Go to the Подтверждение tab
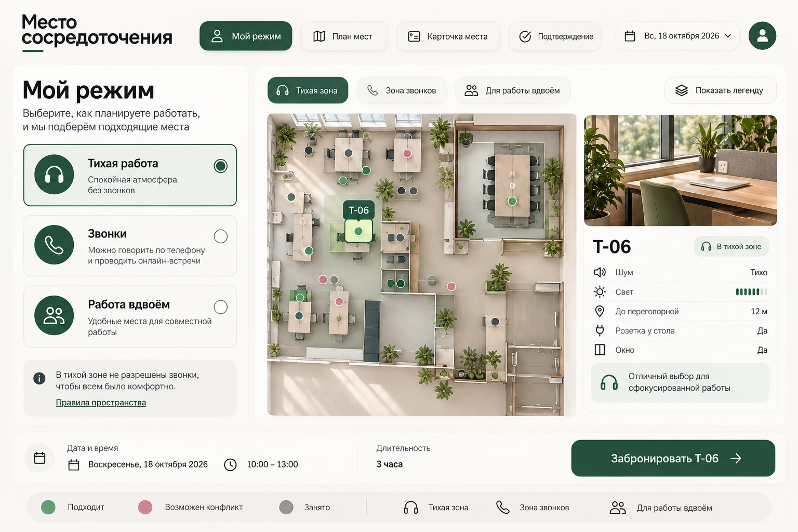Screen dimensions: 798x532 555,36
